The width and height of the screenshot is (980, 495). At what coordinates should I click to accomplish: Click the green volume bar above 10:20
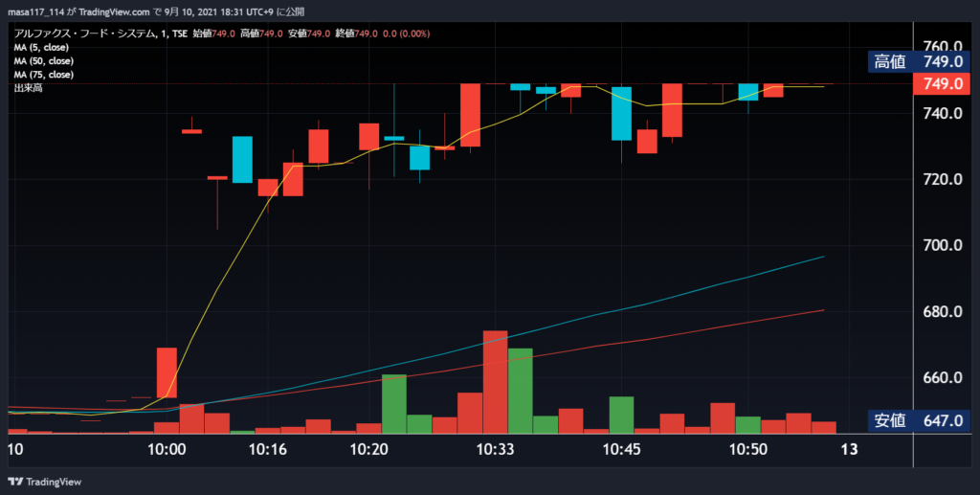[x=394, y=404]
